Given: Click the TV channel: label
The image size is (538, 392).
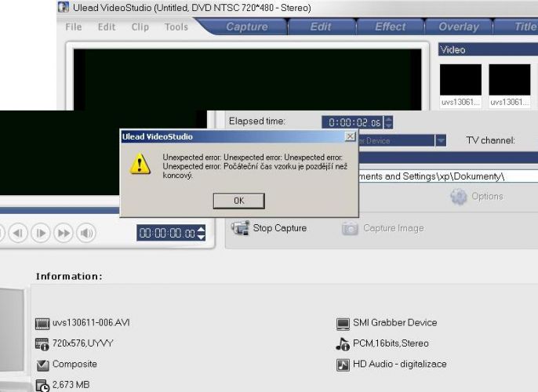Looking at the screenshot, I should [x=490, y=140].
